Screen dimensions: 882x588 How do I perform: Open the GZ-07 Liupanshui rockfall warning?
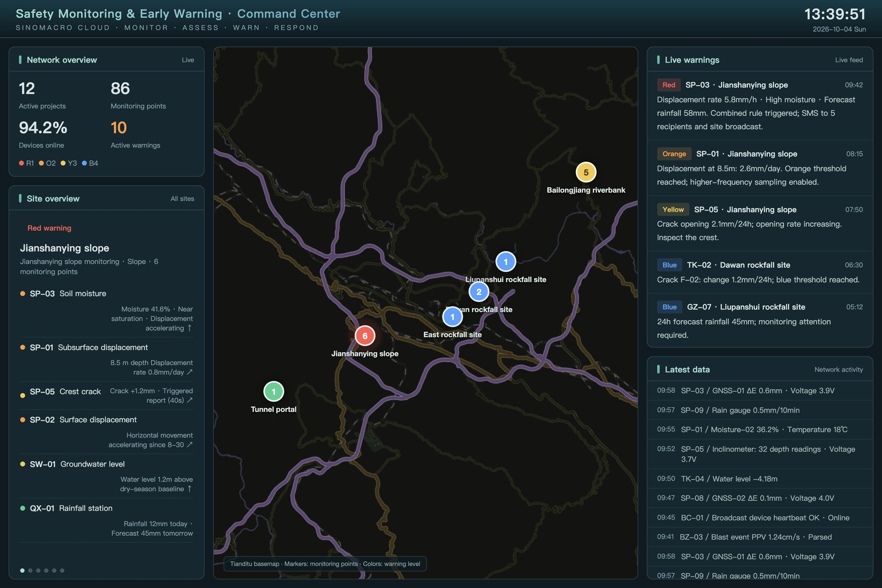coord(760,321)
